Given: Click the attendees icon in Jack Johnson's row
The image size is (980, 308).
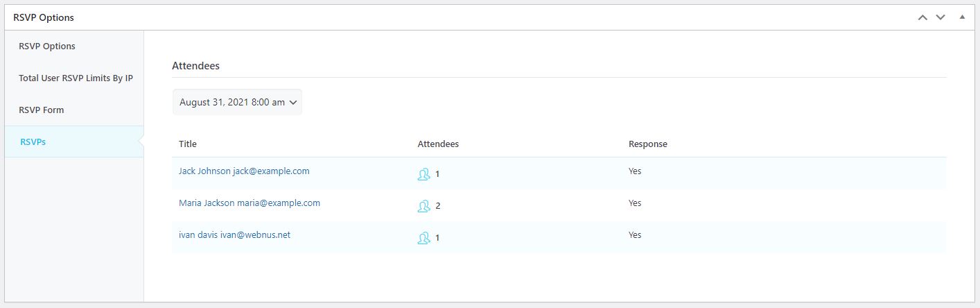Looking at the screenshot, I should pyautogui.click(x=423, y=174).
